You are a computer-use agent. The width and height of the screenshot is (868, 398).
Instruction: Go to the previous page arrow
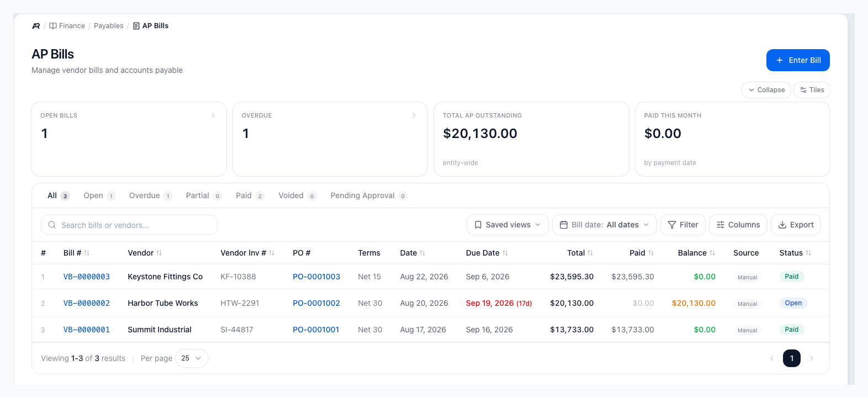point(772,358)
